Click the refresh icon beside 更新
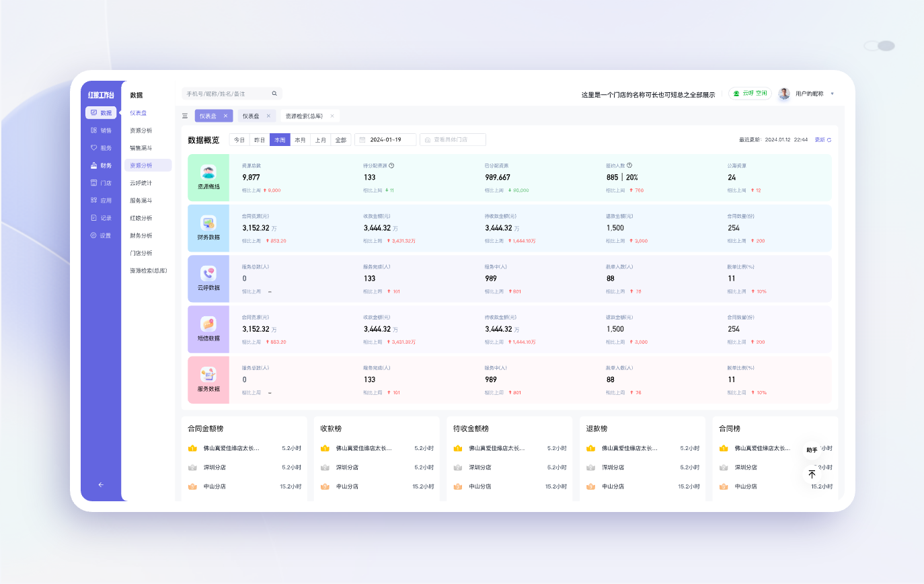 [829, 140]
